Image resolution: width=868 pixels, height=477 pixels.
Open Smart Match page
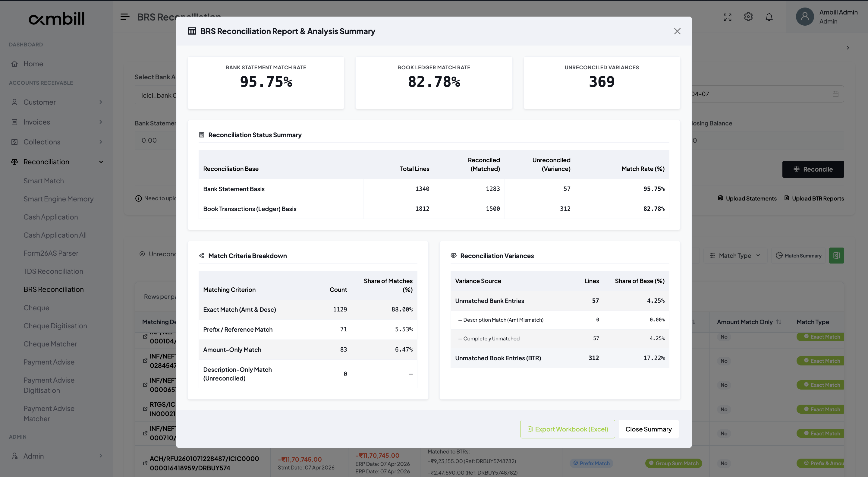click(x=43, y=181)
